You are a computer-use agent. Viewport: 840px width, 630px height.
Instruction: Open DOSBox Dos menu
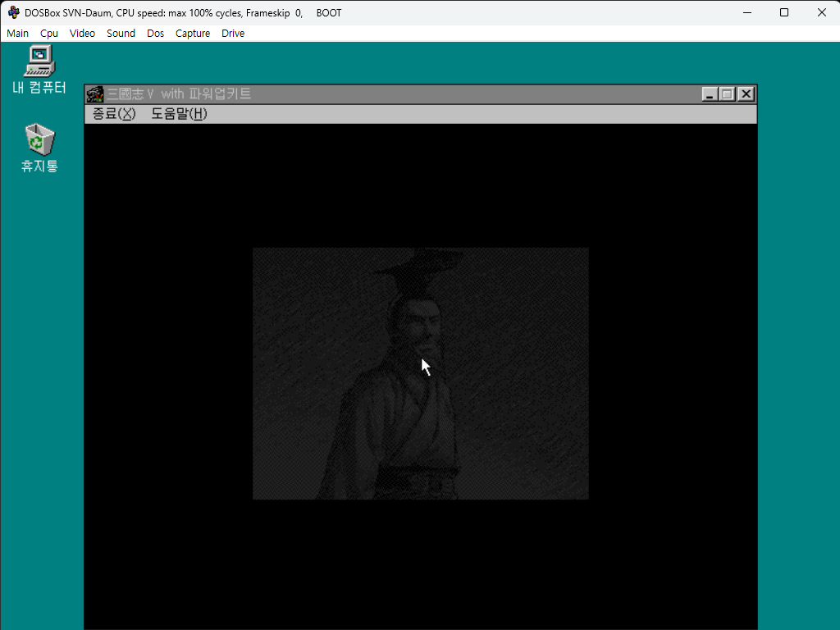[155, 33]
